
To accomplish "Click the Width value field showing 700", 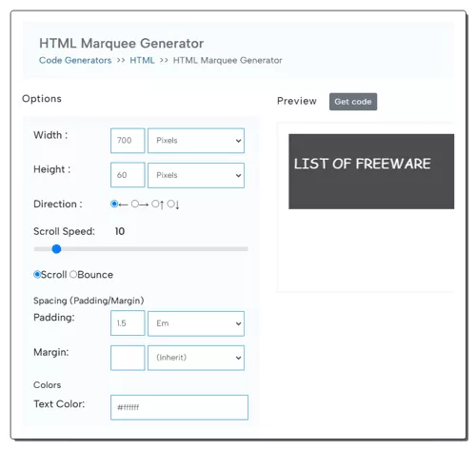I will click(128, 141).
